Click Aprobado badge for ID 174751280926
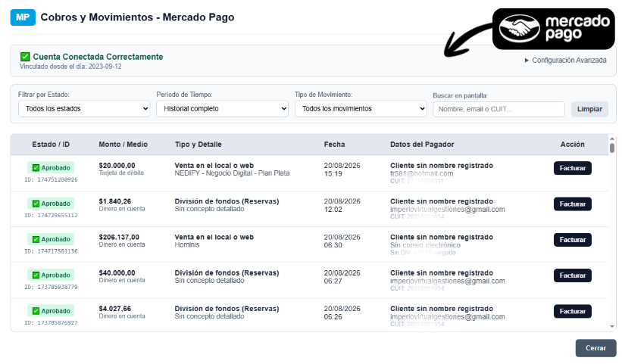 point(51,167)
